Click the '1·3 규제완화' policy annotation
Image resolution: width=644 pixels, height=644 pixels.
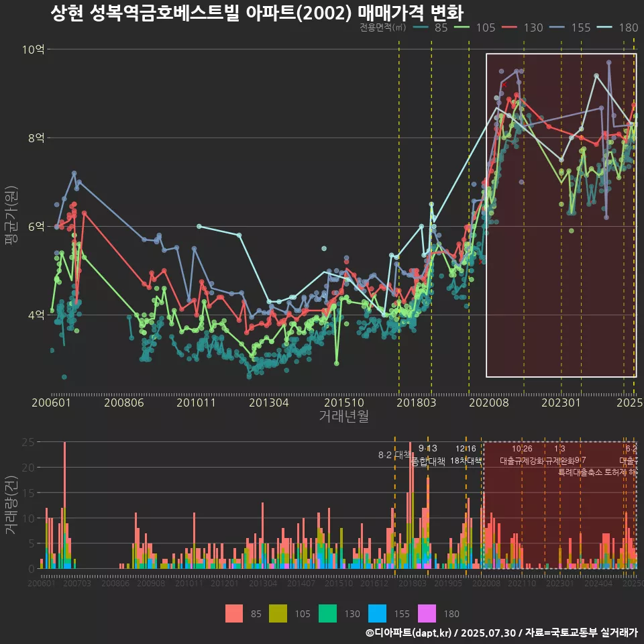tap(559, 455)
